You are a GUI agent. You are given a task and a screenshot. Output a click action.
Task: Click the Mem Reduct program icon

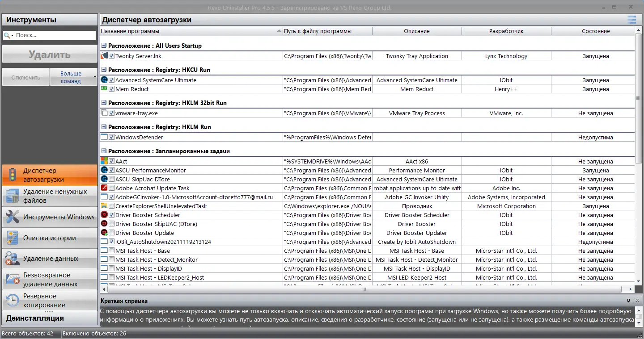[x=104, y=89]
